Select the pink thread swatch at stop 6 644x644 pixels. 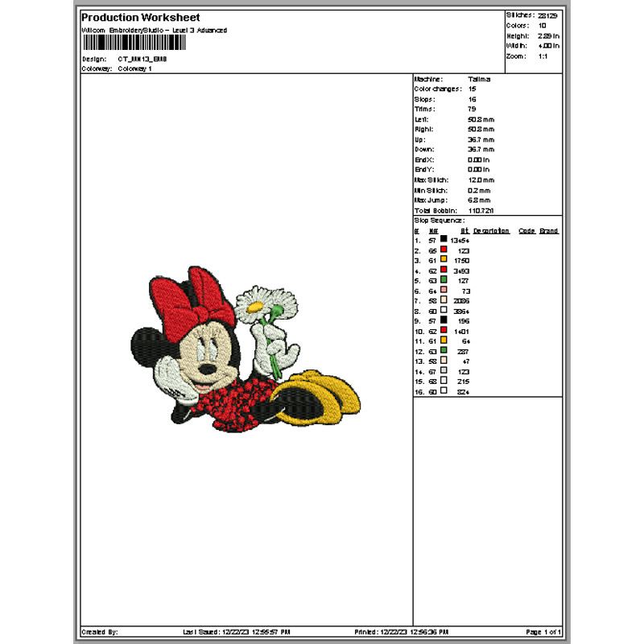coord(443,291)
